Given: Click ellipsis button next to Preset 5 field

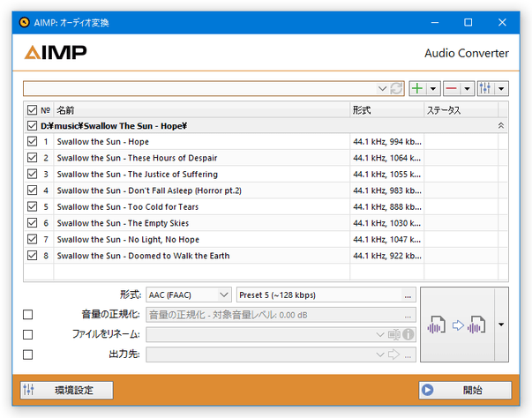Looking at the screenshot, I should point(408,295).
